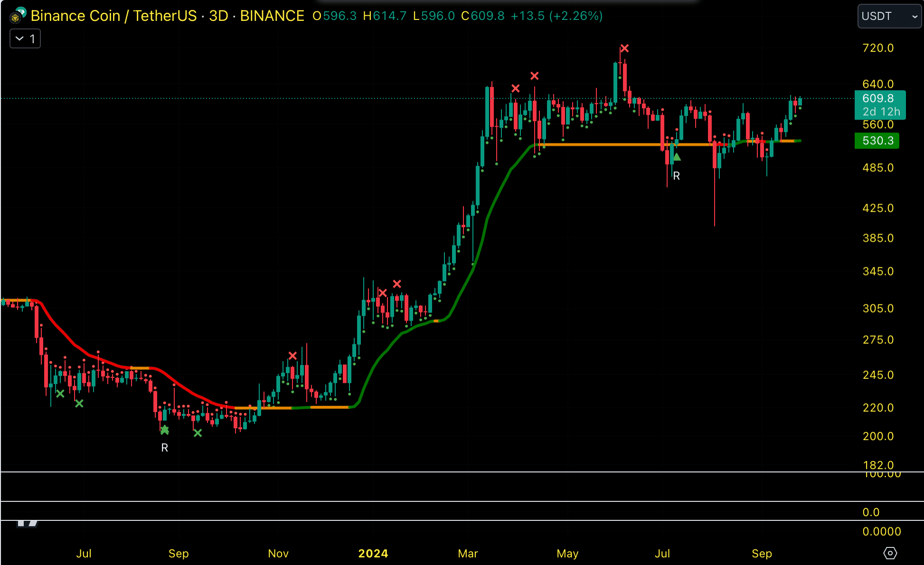The width and height of the screenshot is (924, 565).
Task: Click the R label below the 2023 low
Action: pyautogui.click(x=165, y=448)
